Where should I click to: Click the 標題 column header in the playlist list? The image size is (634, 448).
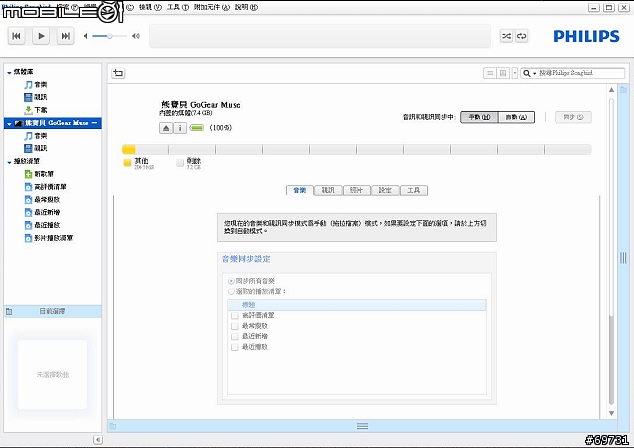(357, 305)
